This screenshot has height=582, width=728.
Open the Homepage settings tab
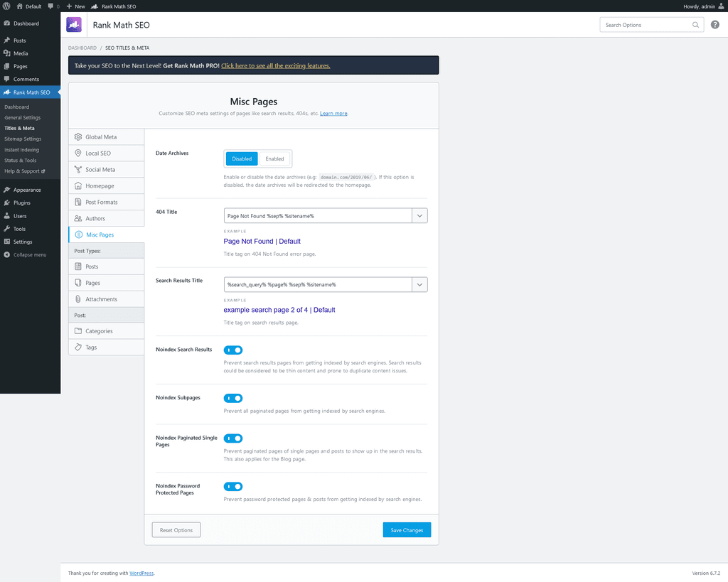[x=107, y=185]
